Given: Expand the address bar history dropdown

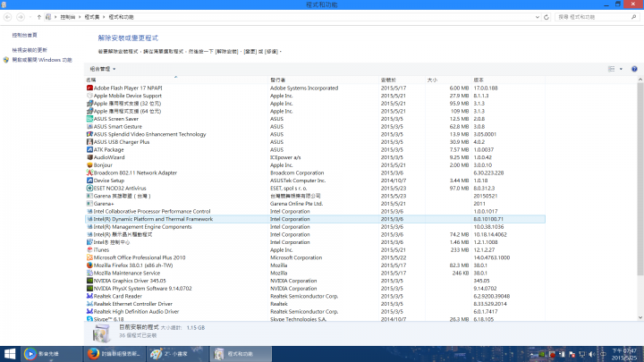Looking at the screenshot, I should pos(538,17).
